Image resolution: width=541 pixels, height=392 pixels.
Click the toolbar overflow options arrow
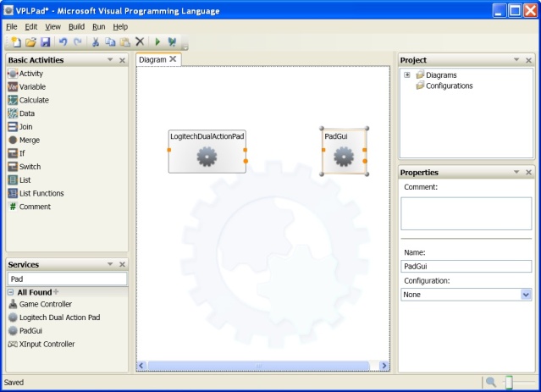pos(185,47)
